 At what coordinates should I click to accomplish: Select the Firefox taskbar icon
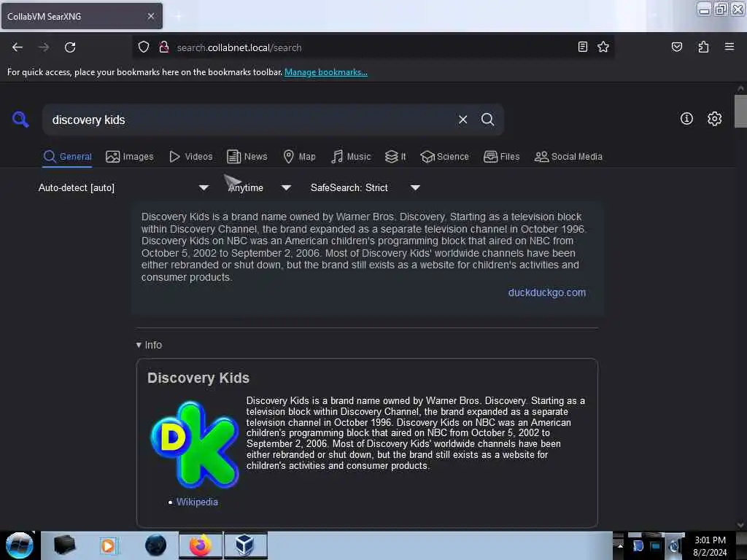(x=201, y=545)
